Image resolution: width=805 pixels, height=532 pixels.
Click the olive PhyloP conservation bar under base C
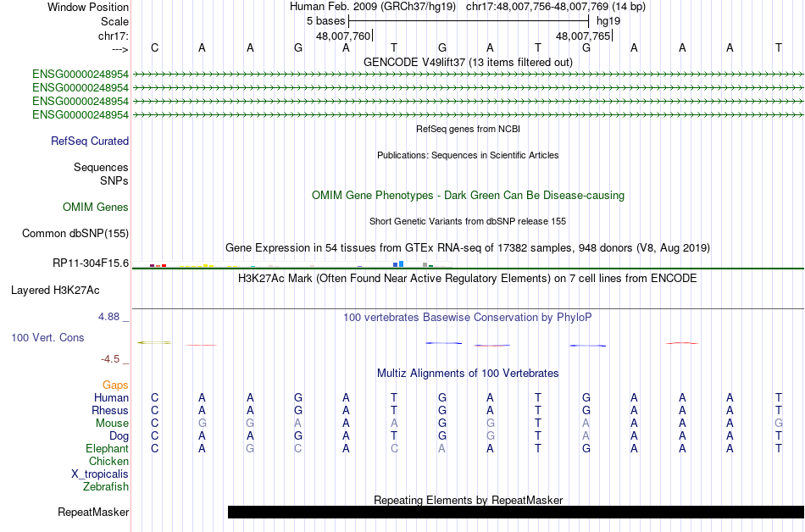pos(154,342)
